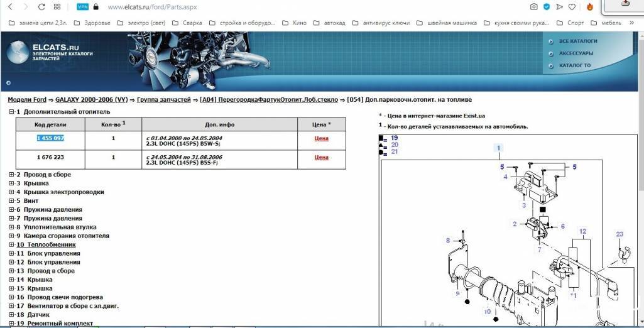Screen dimensions: 644x328
Task: Select 'АКСЕССУАРЫ' in the site menu
Action: (576, 53)
